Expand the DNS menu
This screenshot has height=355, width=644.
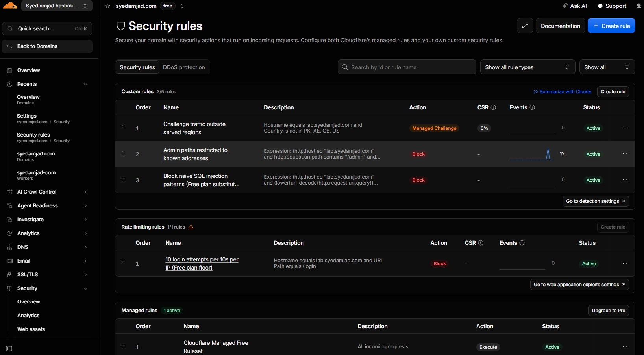point(85,247)
